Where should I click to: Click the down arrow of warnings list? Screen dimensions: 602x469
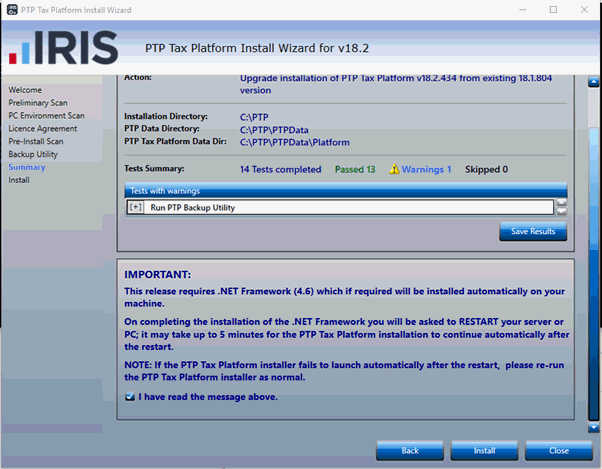click(561, 211)
